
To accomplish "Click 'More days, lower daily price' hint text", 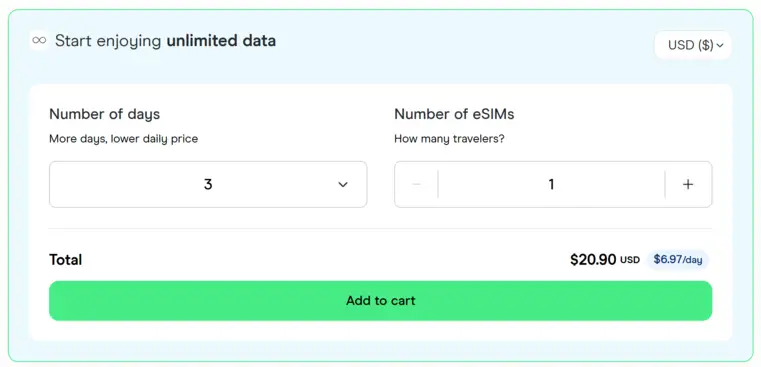I will pyautogui.click(x=124, y=139).
